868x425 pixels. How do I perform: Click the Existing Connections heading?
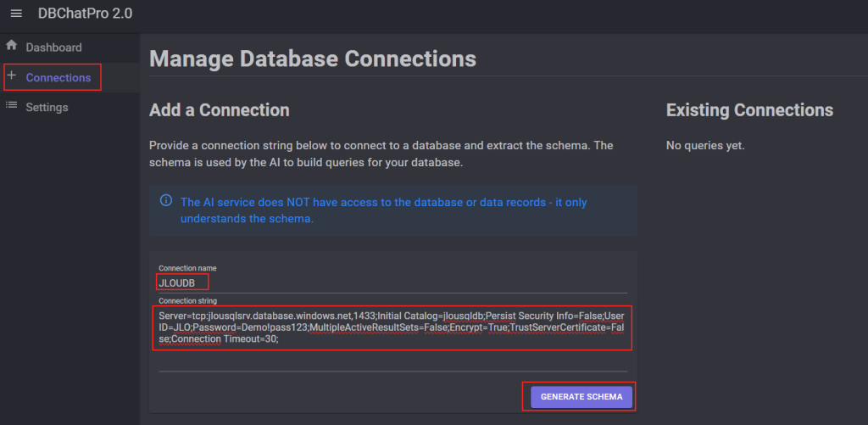749,109
